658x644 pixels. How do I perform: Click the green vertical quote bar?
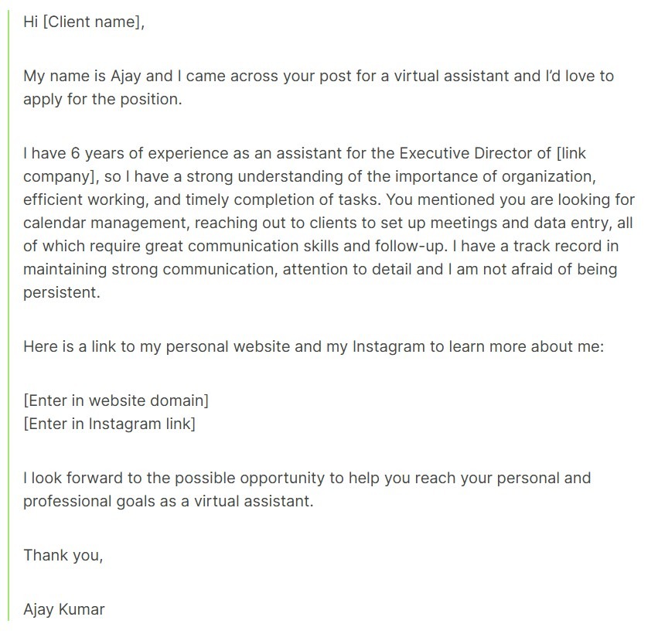[9, 317]
